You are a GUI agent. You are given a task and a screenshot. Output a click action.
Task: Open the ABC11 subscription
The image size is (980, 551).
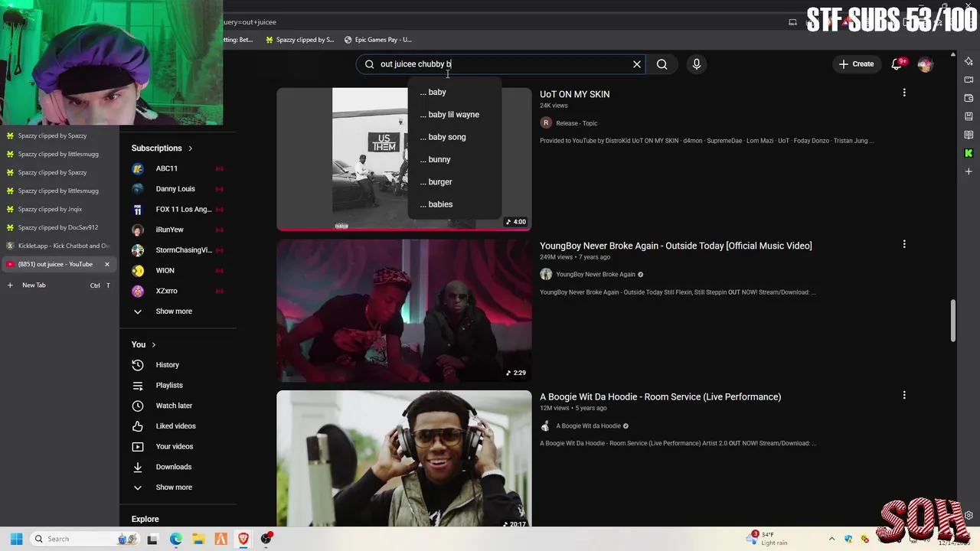(x=178, y=168)
